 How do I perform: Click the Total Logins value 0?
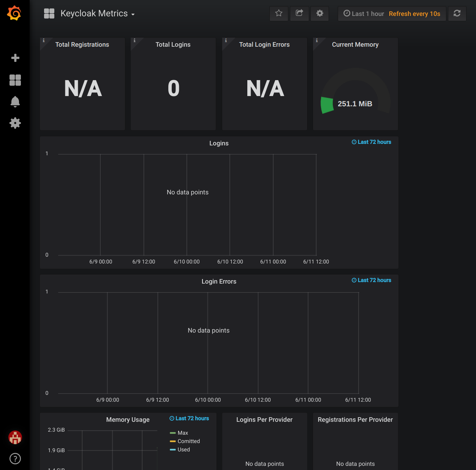point(174,88)
